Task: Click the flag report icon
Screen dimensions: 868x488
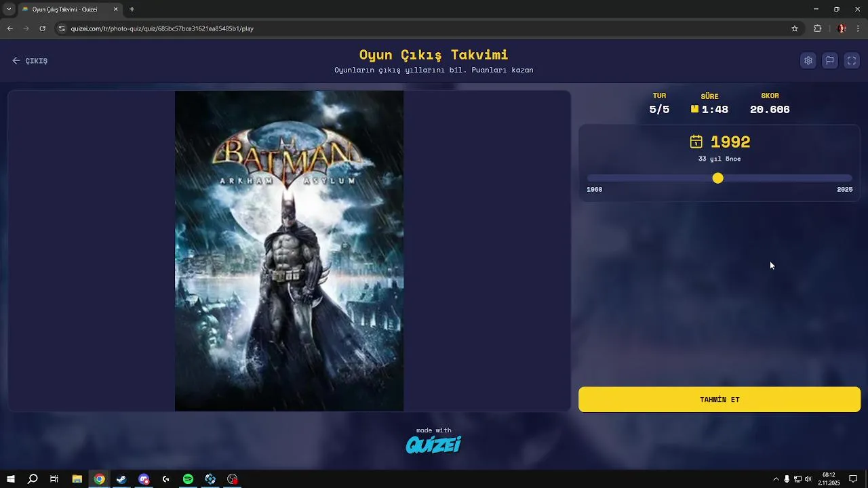Action: pyautogui.click(x=830, y=60)
